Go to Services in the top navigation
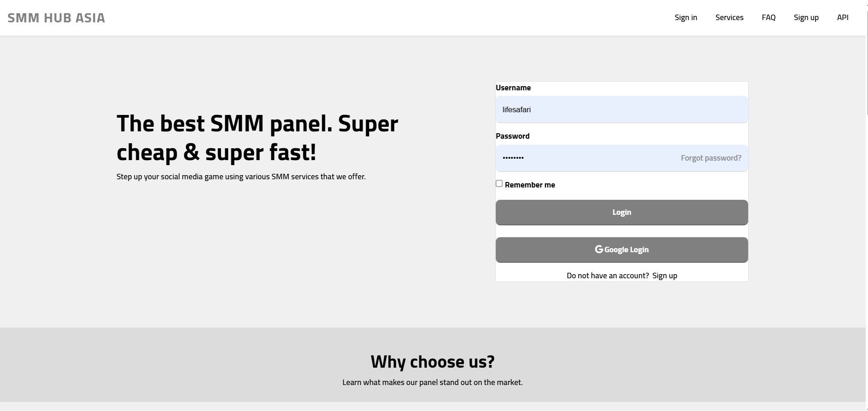The image size is (868, 411). (729, 17)
